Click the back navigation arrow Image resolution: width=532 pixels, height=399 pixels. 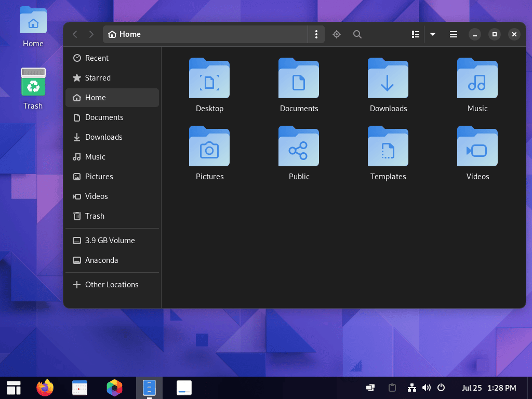[x=75, y=34]
